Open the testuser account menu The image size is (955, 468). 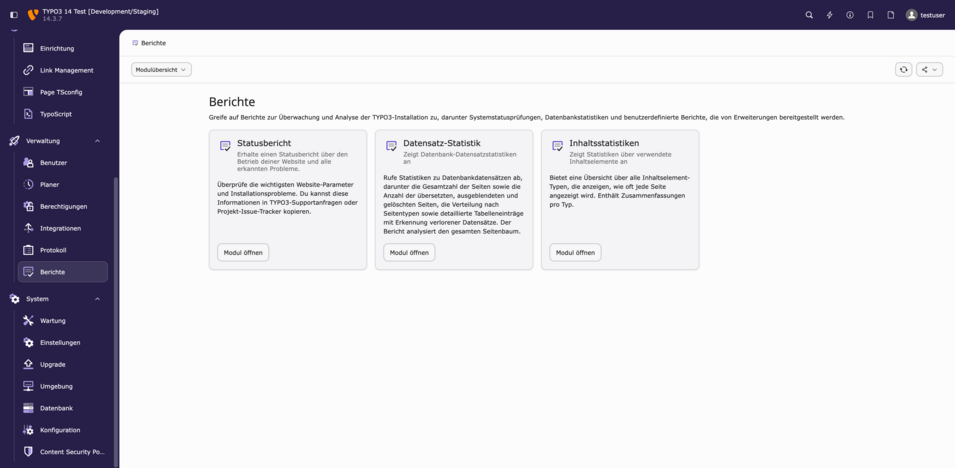[925, 15]
